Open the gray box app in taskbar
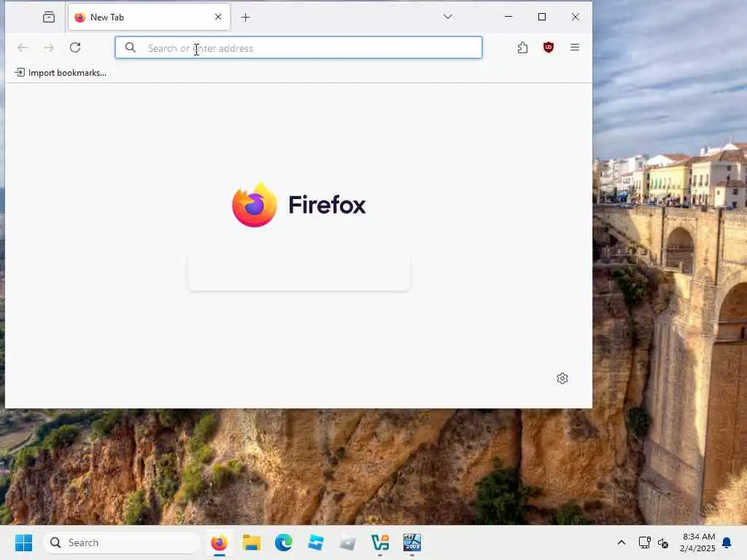 point(348,542)
